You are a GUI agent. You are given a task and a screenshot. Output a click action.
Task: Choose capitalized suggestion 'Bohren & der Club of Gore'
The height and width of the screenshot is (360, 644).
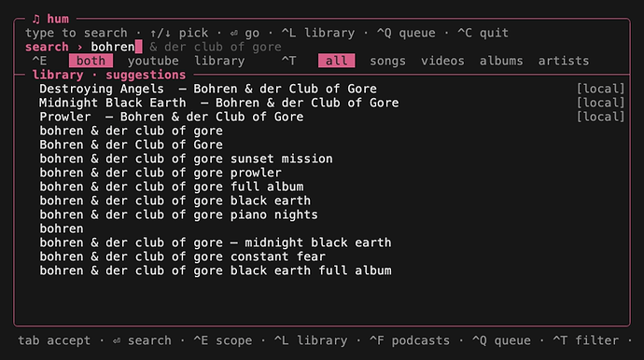point(132,145)
